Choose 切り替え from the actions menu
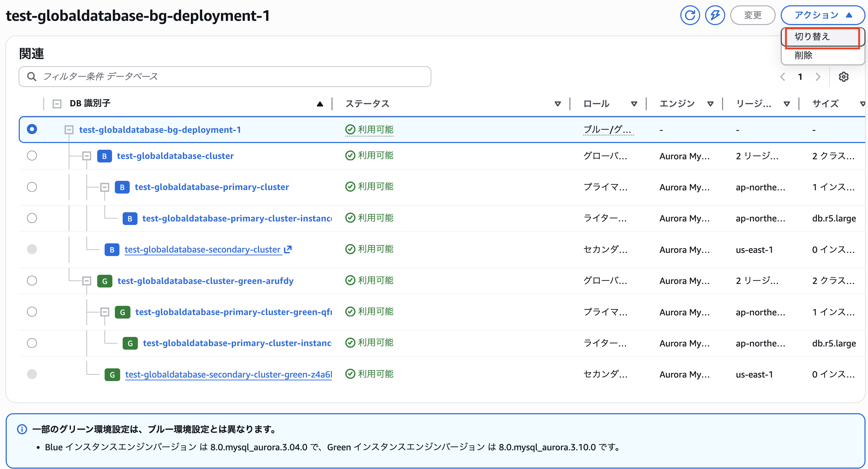Viewport: 868px width, 469px height. pos(812,37)
